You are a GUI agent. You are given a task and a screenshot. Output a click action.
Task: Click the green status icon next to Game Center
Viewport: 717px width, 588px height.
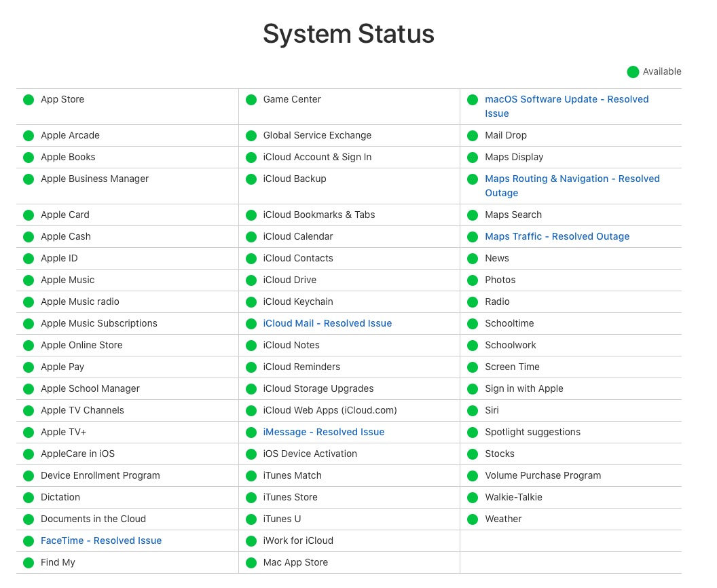pos(251,100)
